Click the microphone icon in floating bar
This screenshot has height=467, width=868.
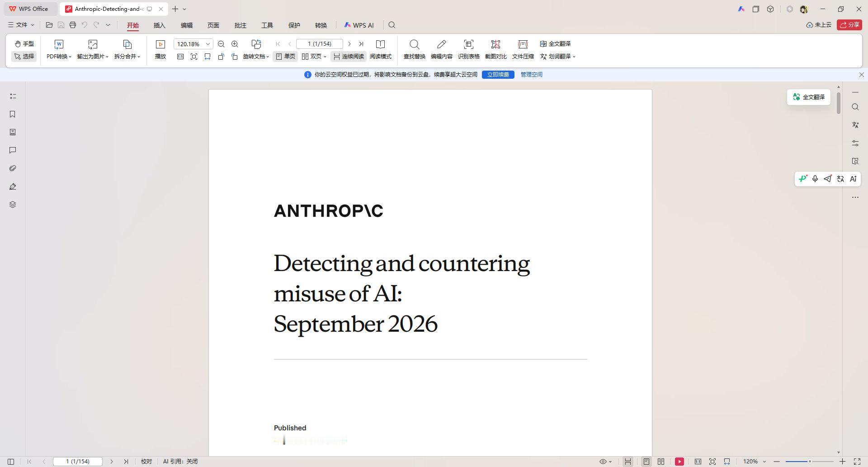815,179
